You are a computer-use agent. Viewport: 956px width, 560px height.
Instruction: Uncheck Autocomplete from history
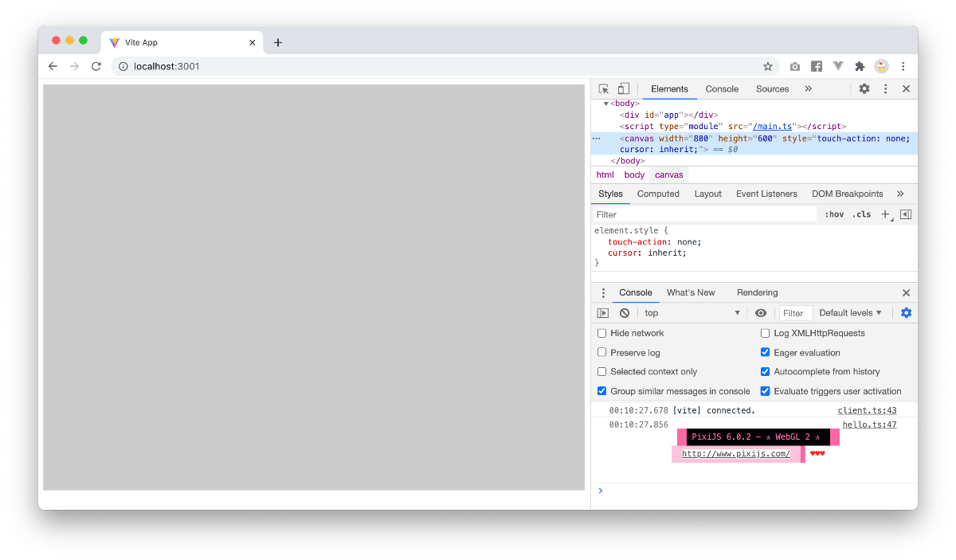[x=766, y=371]
